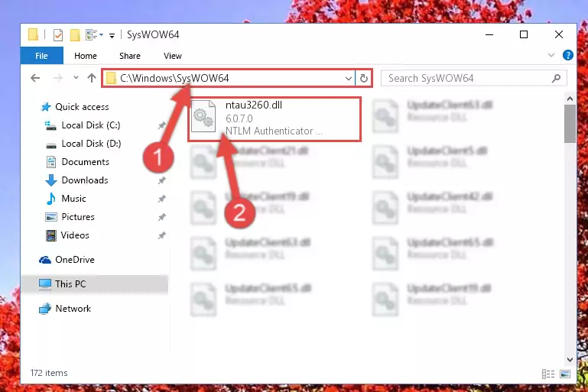Click the pin icon next to Downloads
Screen dimensions: 588x392
pos(161,180)
